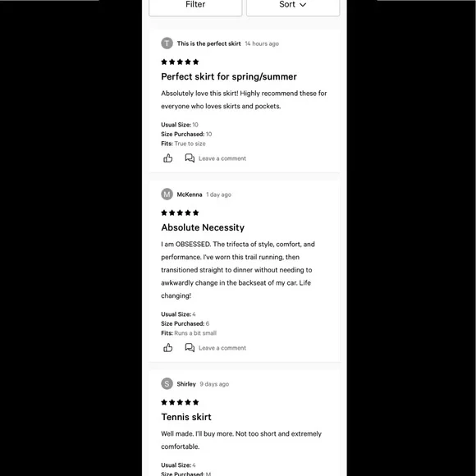The image size is (476, 476).
Task: Expand the Sort dropdown menu
Action: click(293, 6)
